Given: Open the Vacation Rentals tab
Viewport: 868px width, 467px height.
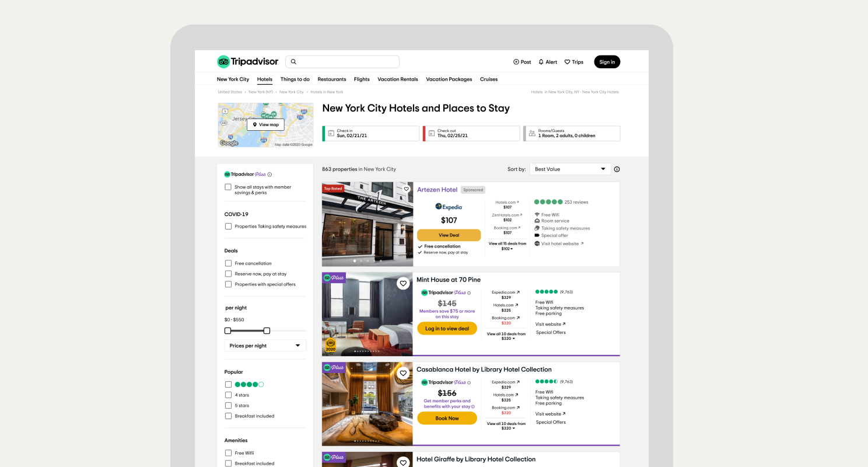Looking at the screenshot, I should 398,79.
